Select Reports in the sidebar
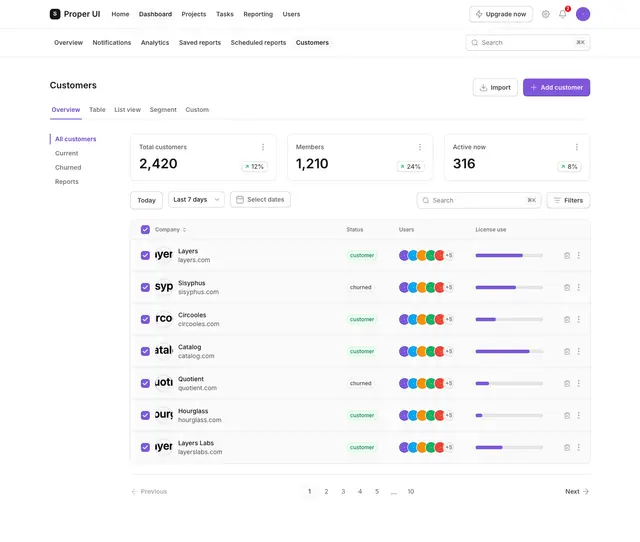 click(67, 182)
